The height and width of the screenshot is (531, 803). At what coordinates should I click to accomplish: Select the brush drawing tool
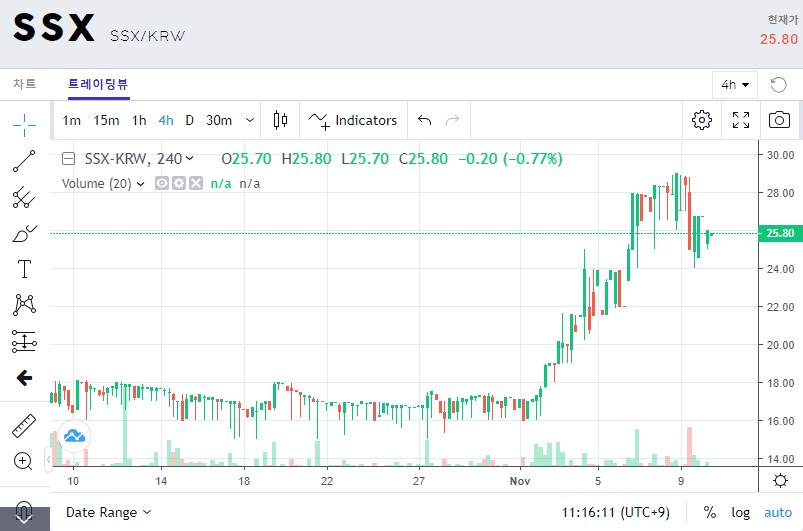tap(24, 233)
